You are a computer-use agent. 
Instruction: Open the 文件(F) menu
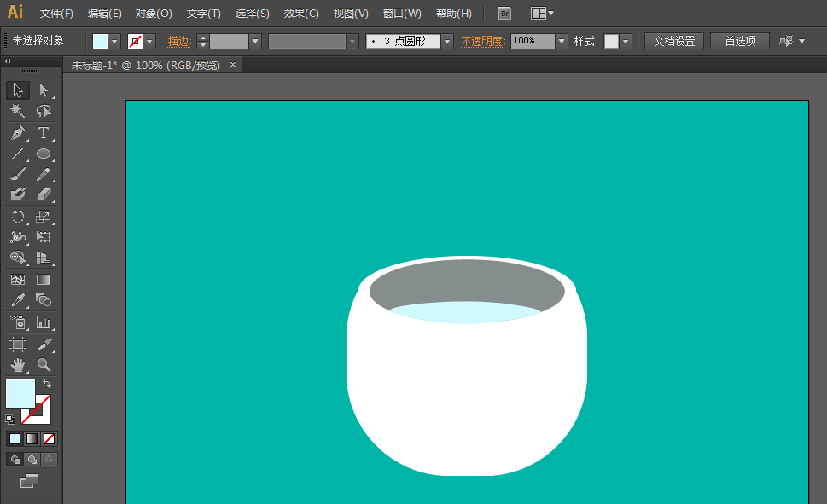click(56, 13)
